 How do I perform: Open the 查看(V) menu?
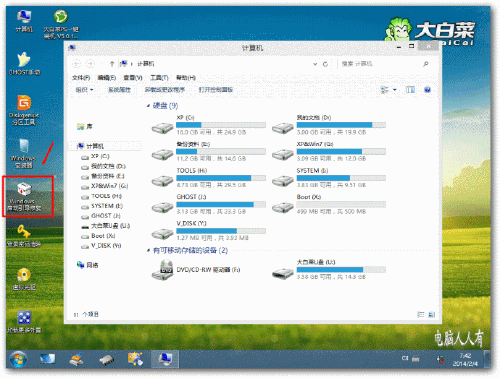[x=133, y=78]
